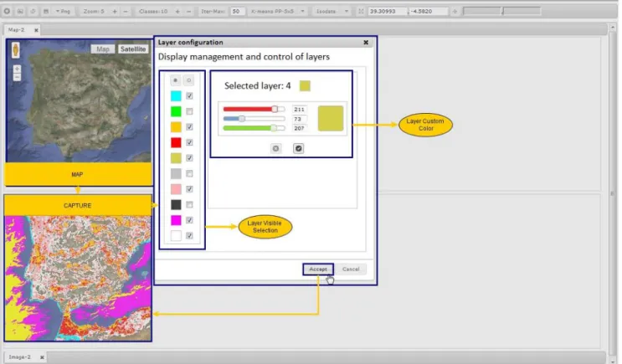Click the Iter-Max input field showing 50
622x364 pixels.
[x=237, y=12]
